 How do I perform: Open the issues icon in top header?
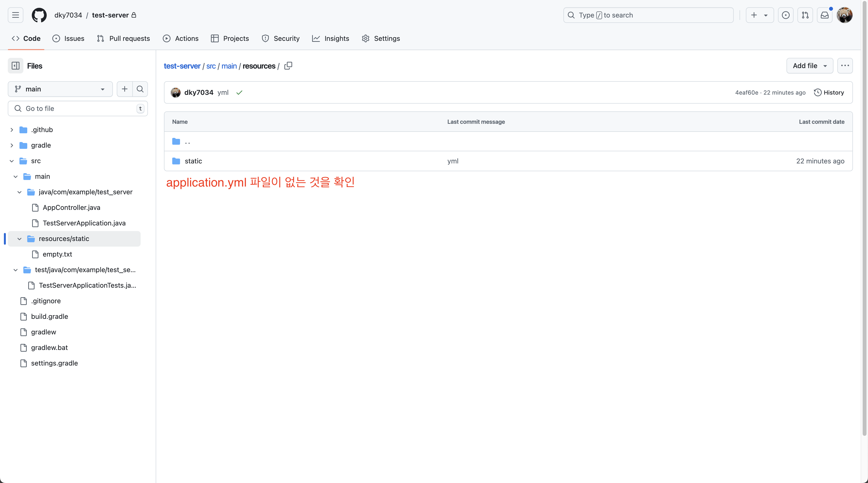click(x=786, y=15)
